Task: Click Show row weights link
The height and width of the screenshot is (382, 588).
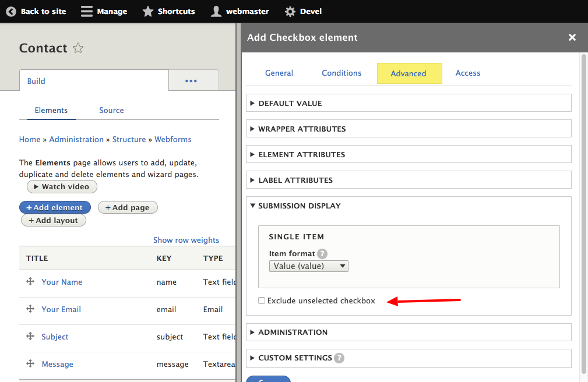Action: point(186,240)
